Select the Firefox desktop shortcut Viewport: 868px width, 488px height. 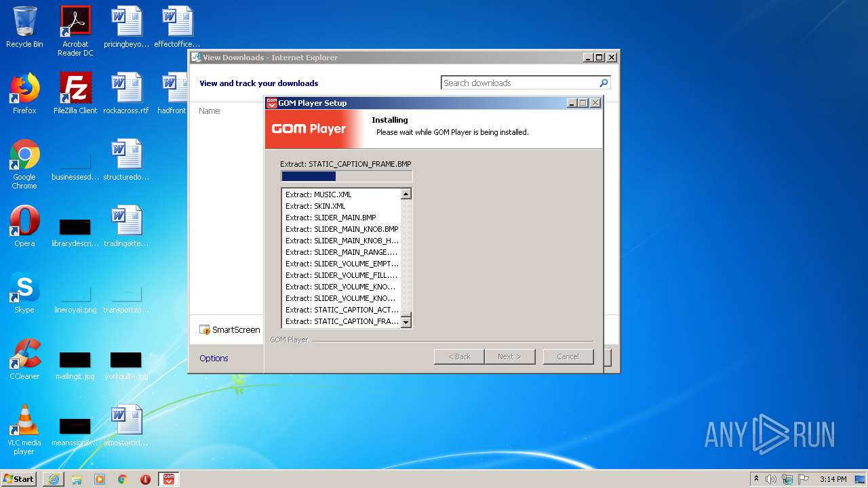[24, 94]
